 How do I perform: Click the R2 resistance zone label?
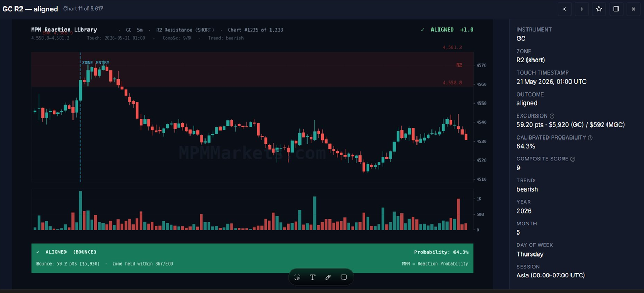(x=459, y=65)
